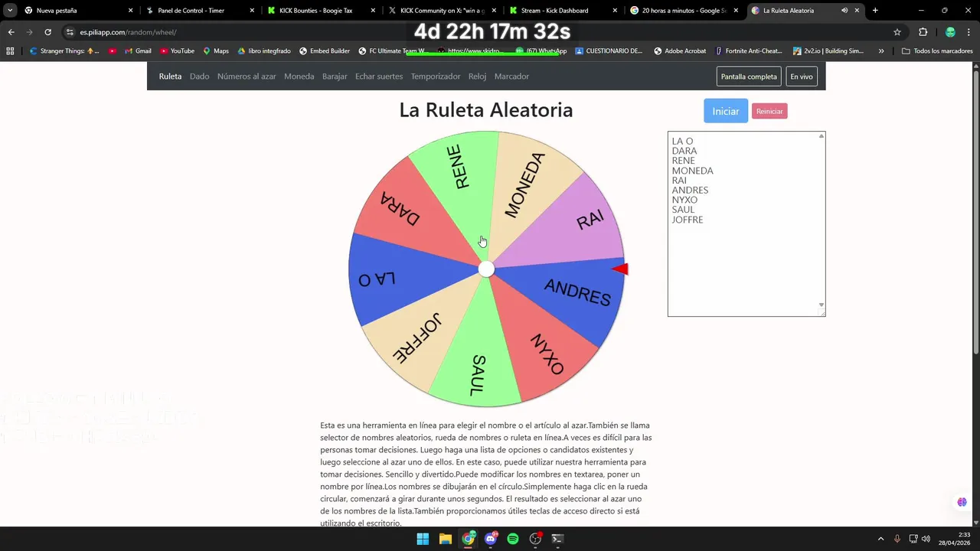The image size is (980, 551).
Task: Switch to the Stream - Kick Dashboard tab
Action: tap(564, 11)
